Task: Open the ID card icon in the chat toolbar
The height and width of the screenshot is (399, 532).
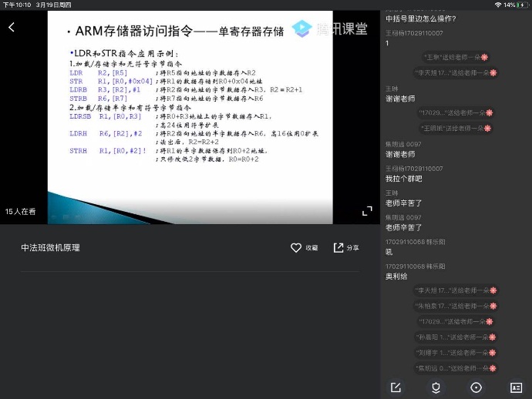Action: coord(516,387)
